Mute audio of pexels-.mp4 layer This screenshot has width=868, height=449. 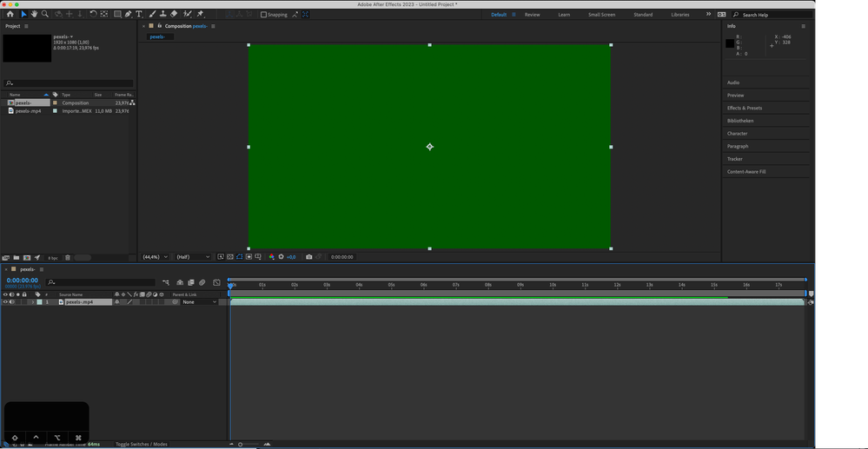11,302
